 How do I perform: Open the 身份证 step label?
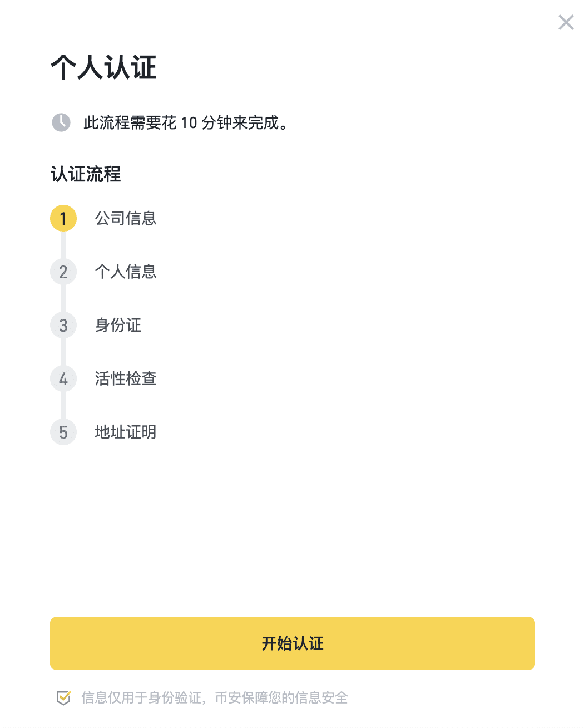[x=118, y=325]
